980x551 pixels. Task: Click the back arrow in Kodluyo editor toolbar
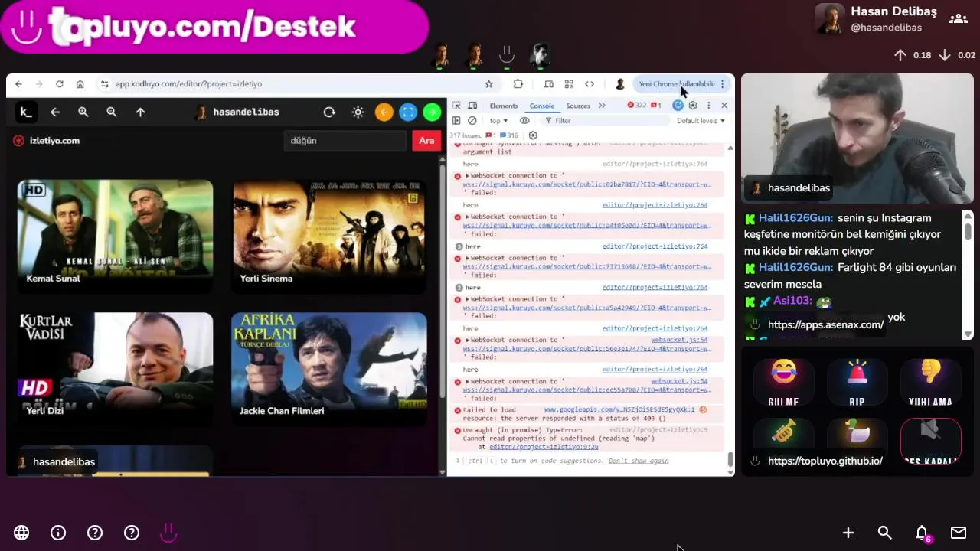[x=55, y=112]
